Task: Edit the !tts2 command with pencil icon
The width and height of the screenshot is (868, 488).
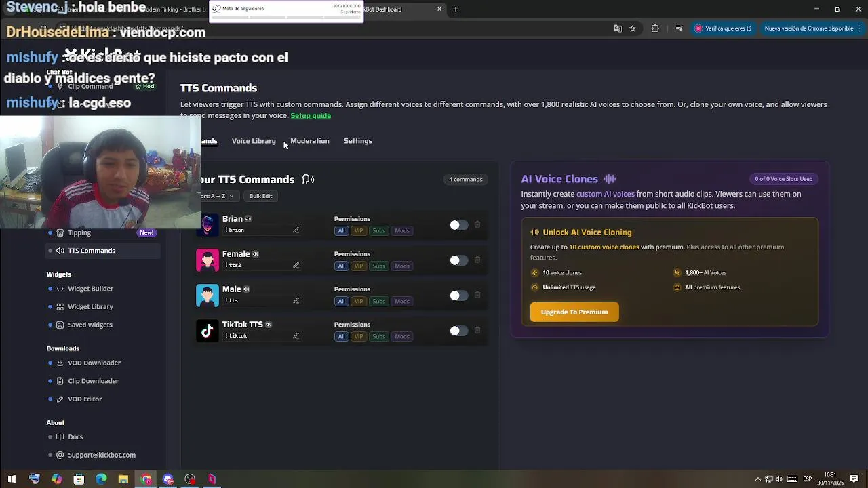Action: [x=296, y=266]
